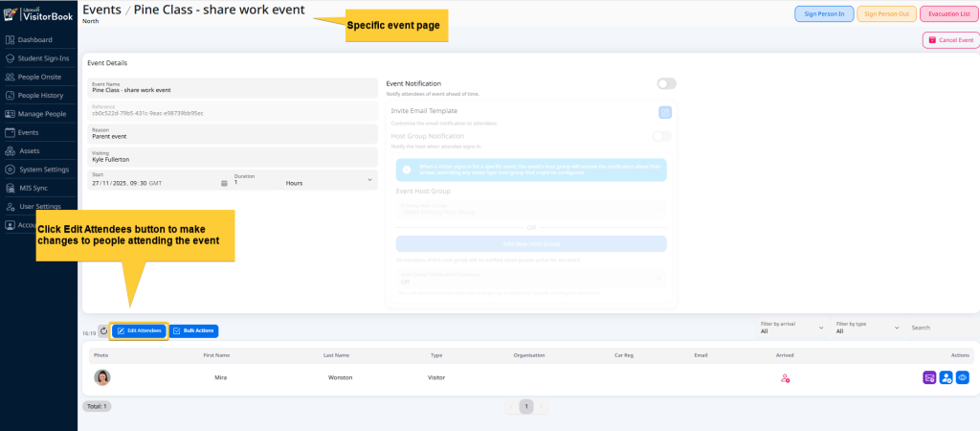This screenshot has height=431, width=980.
Task: Open the calendar picker in Start field
Action: click(x=224, y=182)
